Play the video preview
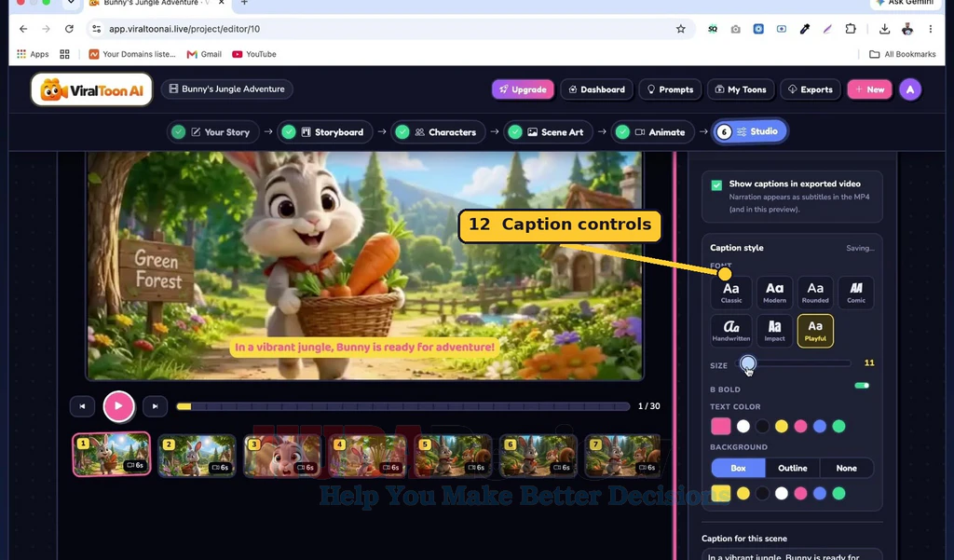 click(x=118, y=406)
